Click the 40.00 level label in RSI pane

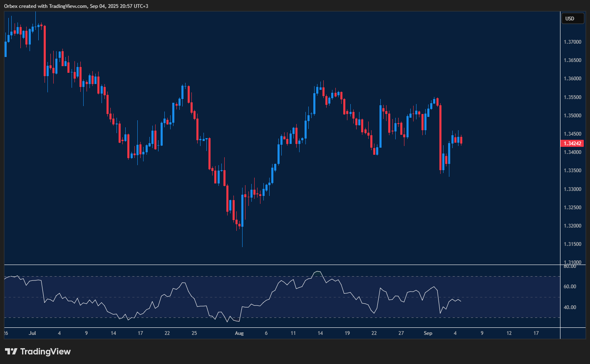[570, 307]
